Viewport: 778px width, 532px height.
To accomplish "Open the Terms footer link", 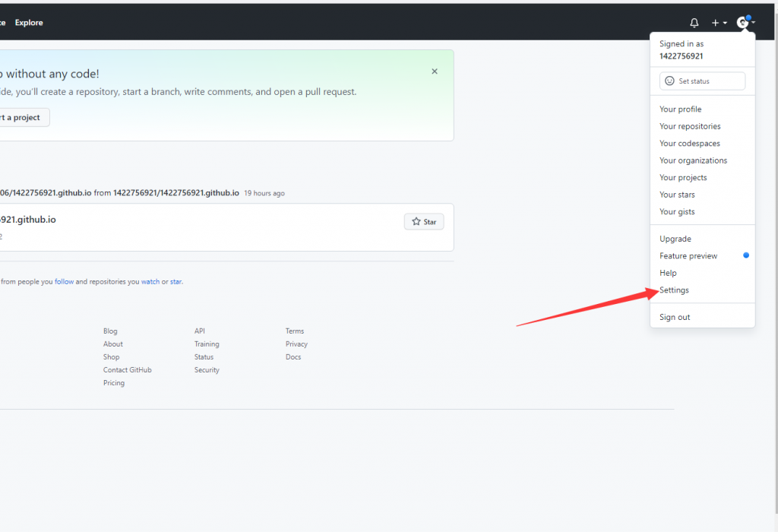I will 295,331.
